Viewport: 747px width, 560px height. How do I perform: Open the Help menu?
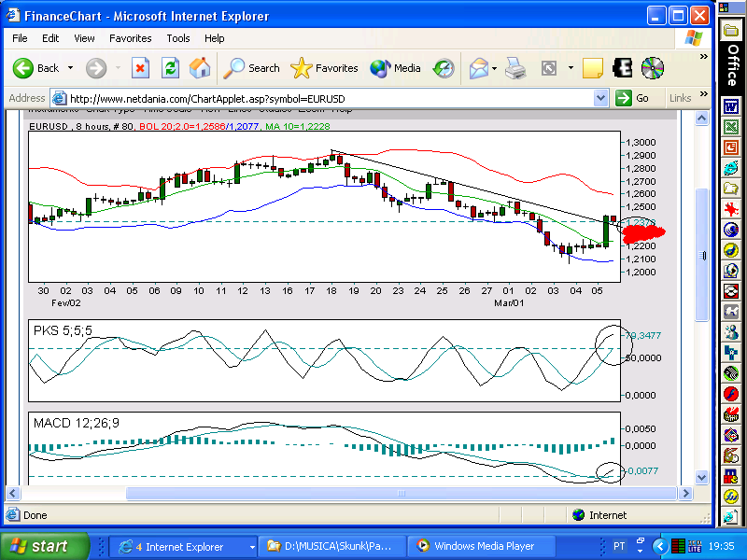[215, 38]
